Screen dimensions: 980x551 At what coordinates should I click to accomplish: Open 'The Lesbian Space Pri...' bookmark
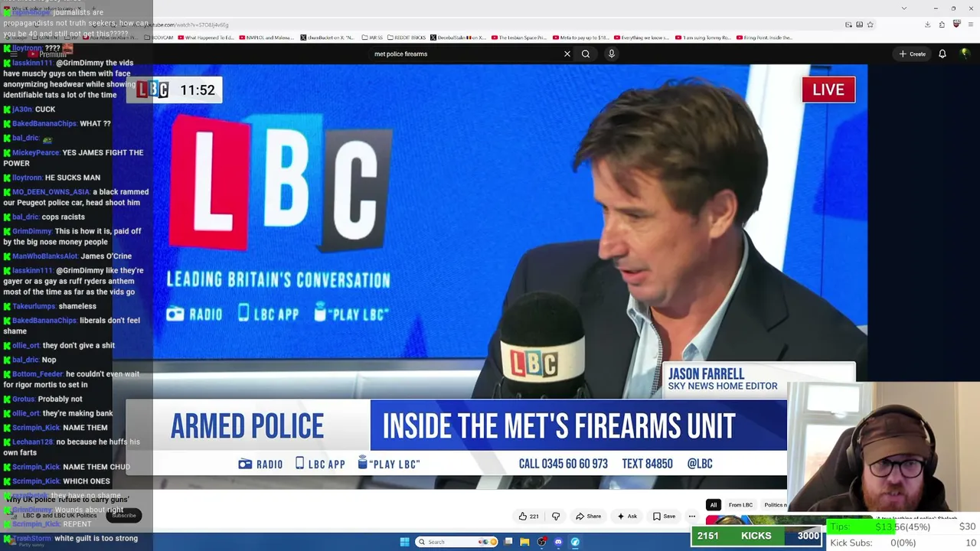(519, 37)
